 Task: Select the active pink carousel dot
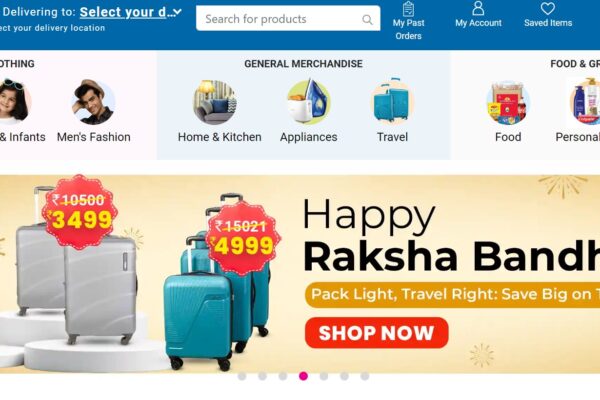pos(303,376)
